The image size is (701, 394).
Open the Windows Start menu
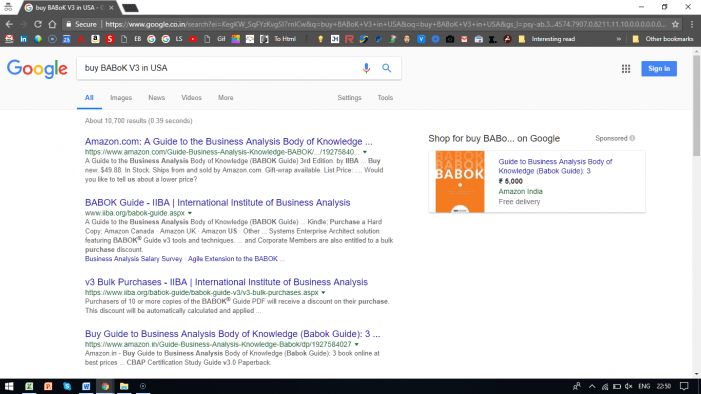point(9,386)
